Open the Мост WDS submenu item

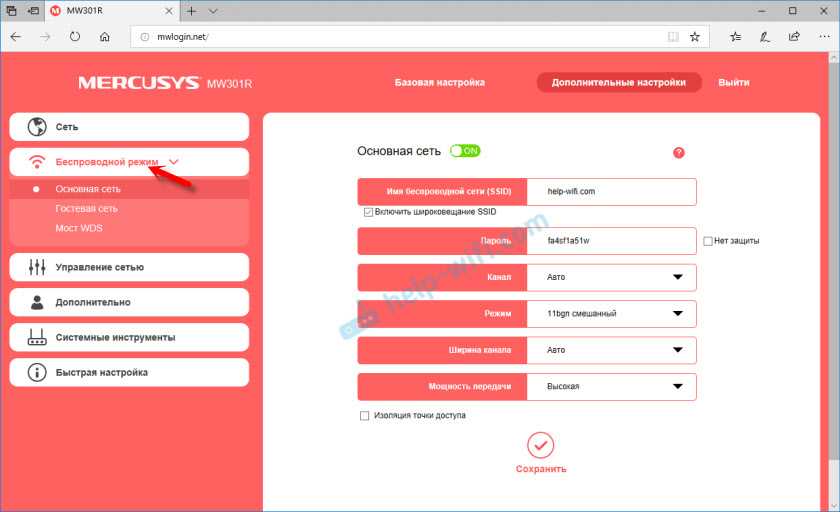click(x=79, y=229)
